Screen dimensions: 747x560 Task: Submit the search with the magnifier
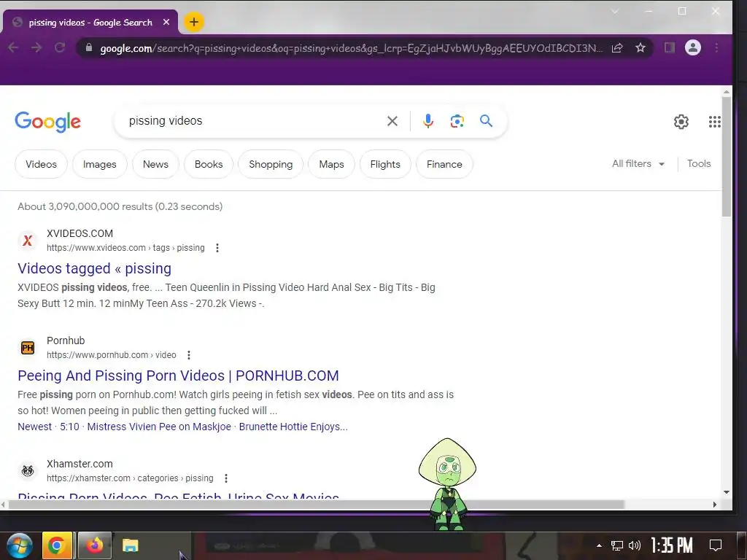pyautogui.click(x=486, y=121)
